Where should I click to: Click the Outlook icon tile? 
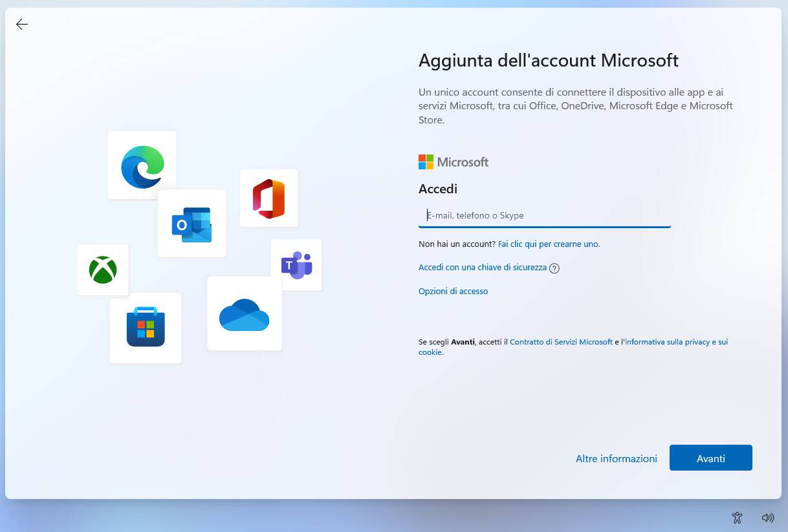pyautogui.click(x=192, y=224)
